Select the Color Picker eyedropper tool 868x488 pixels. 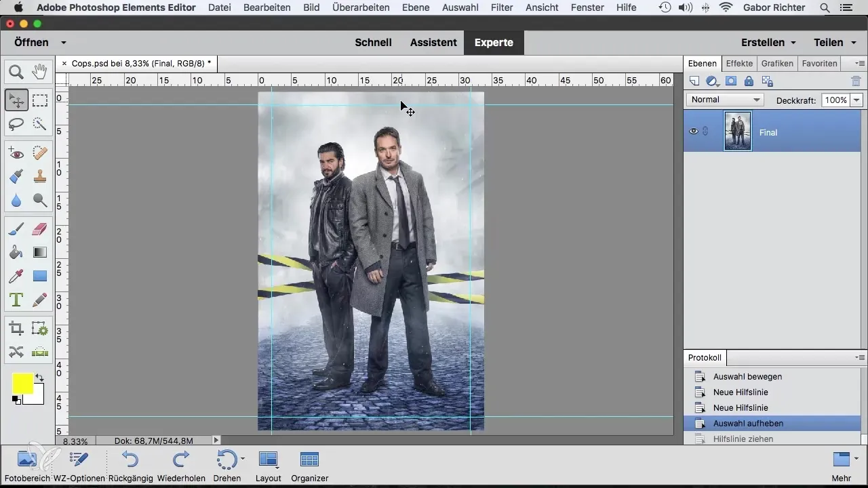(16, 276)
